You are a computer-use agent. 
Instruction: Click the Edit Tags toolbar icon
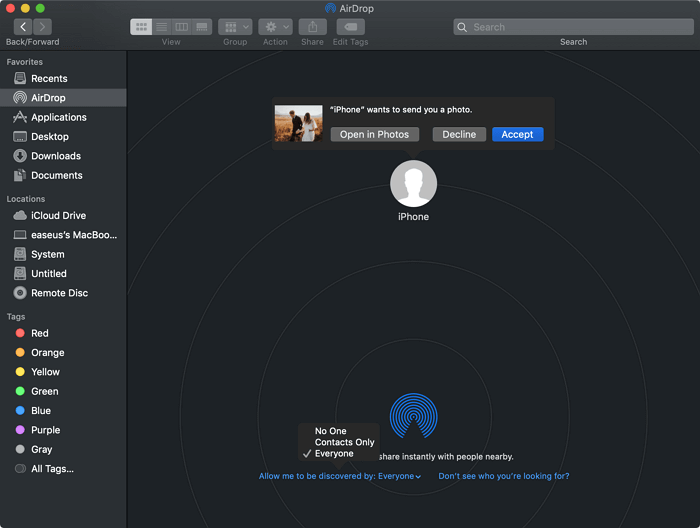(x=349, y=27)
